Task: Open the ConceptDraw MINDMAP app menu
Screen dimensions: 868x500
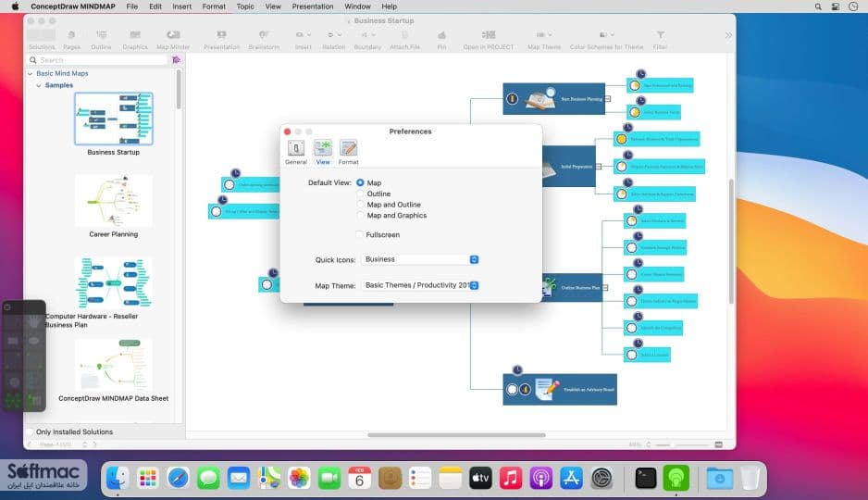Action: click(x=73, y=6)
